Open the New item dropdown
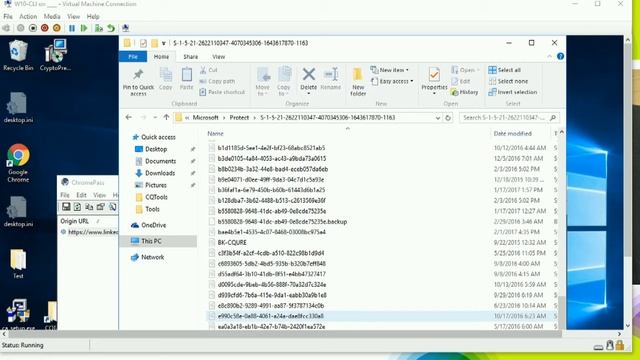 click(x=390, y=70)
